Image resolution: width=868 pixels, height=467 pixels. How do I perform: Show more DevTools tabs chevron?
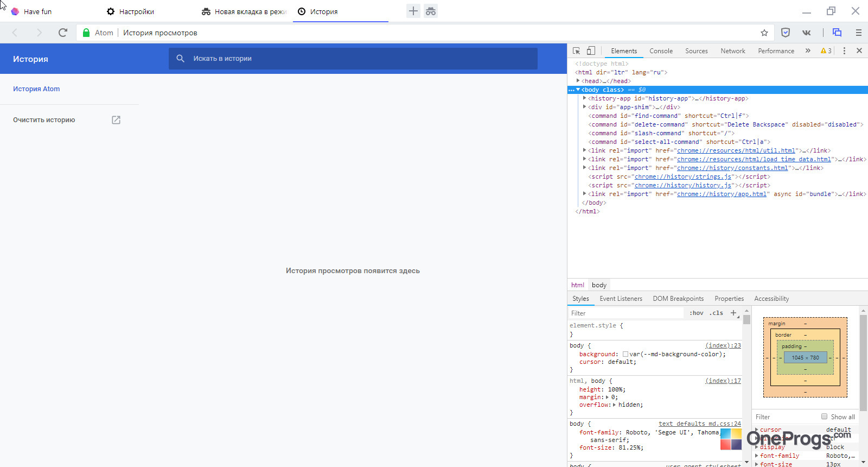[808, 51]
